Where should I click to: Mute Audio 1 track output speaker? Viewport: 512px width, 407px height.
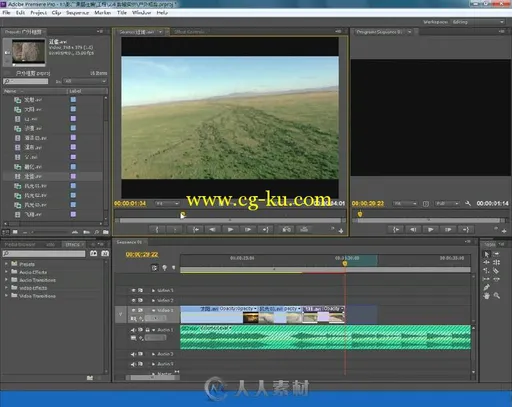133,330
